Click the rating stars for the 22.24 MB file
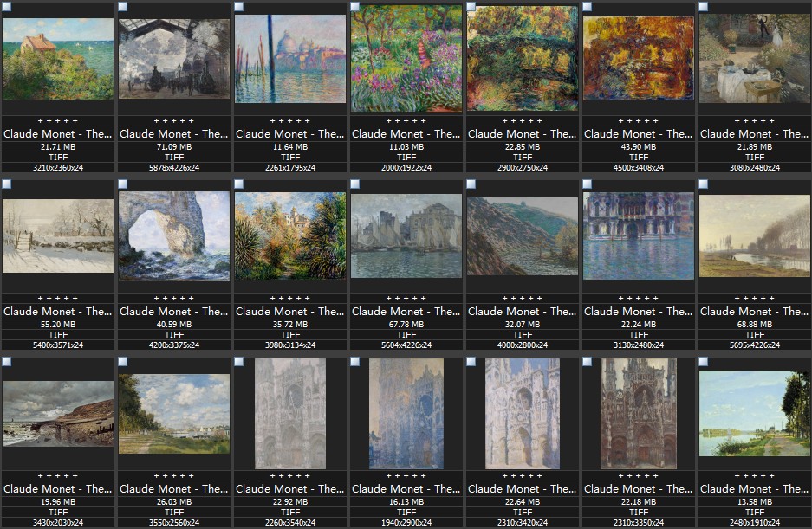The height and width of the screenshot is (529, 812). [x=639, y=298]
